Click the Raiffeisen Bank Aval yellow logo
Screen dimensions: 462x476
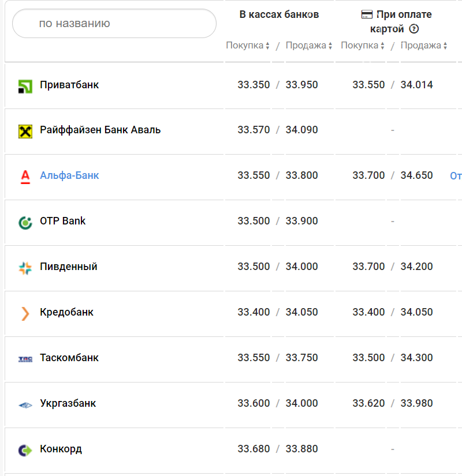tap(25, 132)
